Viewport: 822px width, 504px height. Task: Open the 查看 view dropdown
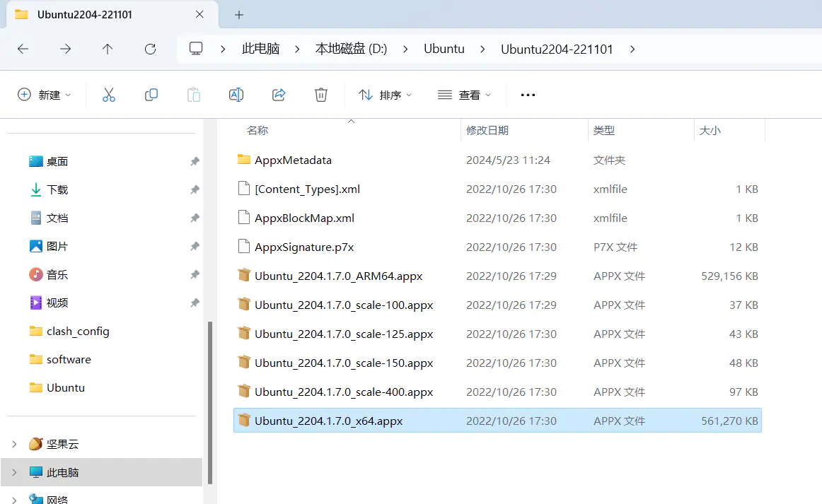[465, 95]
